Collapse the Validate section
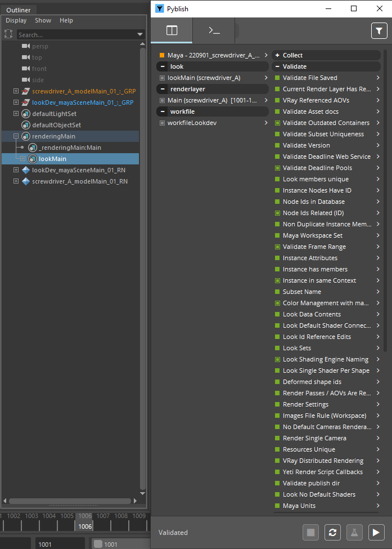The width and height of the screenshot is (392, 549). 277,66
